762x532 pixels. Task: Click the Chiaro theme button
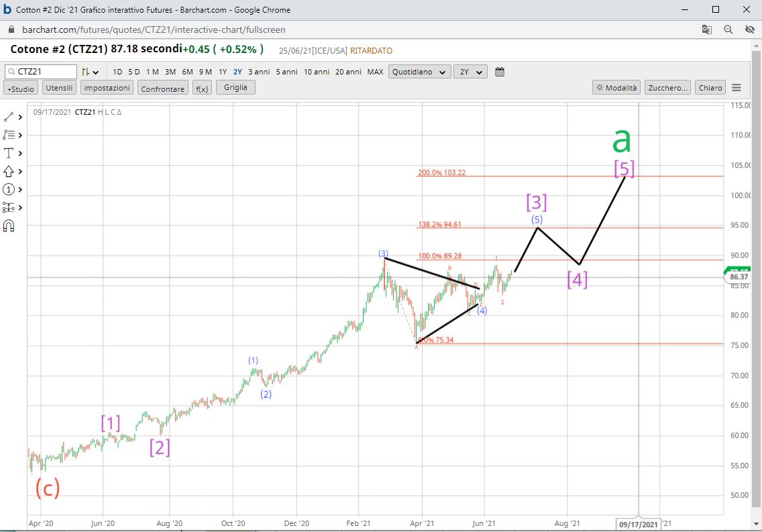coord(710,87)
